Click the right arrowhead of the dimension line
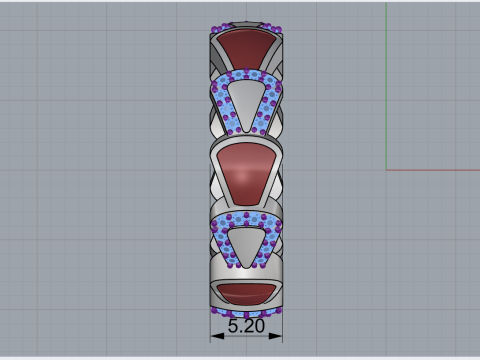Viewport: 480px width, 360px height. point(275,336)
